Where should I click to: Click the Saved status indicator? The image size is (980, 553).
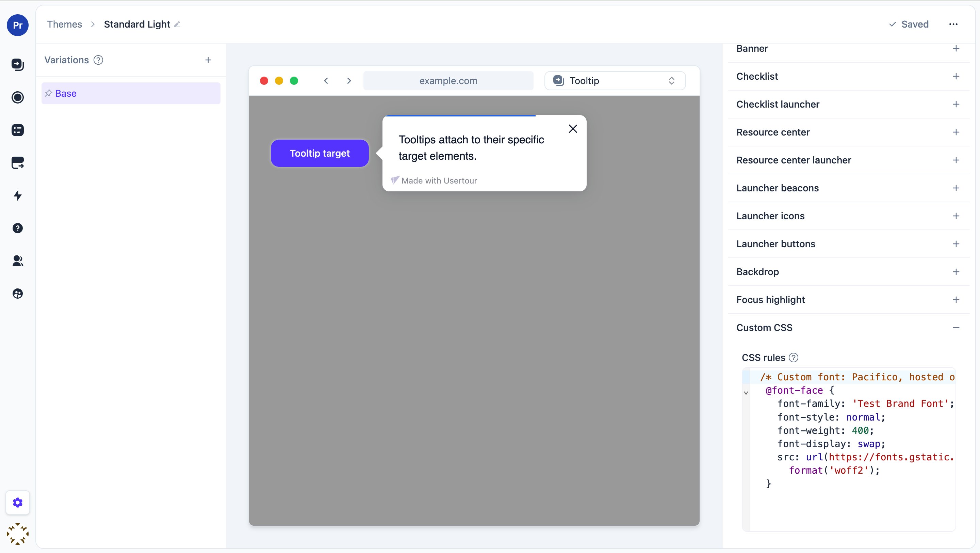(x=909, y=25)
